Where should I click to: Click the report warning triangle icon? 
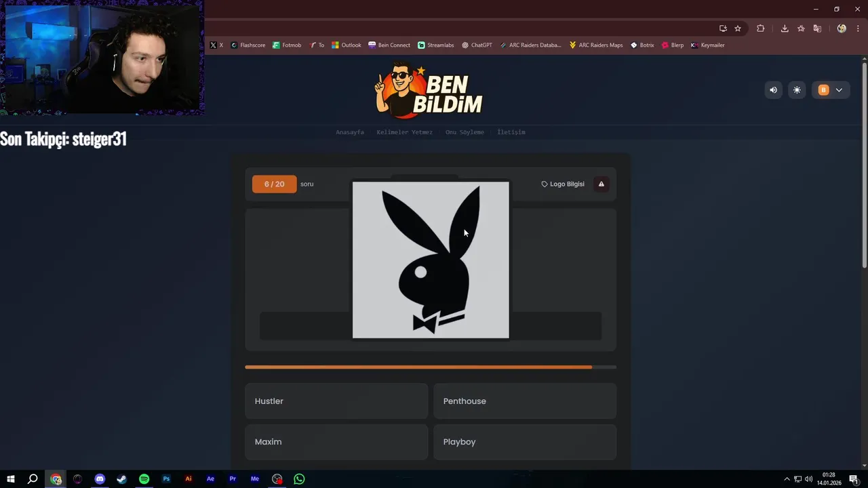[601, 184]
